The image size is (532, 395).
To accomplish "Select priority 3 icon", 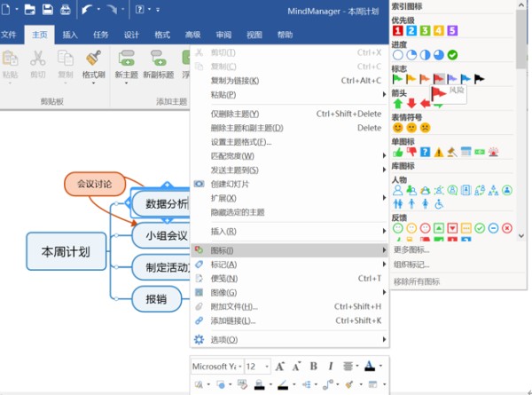I will tap(425, 30).
